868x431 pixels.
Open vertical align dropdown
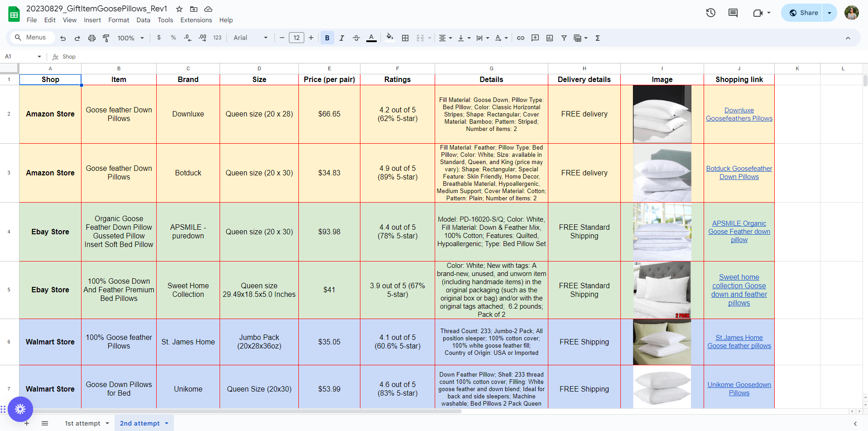464,38
